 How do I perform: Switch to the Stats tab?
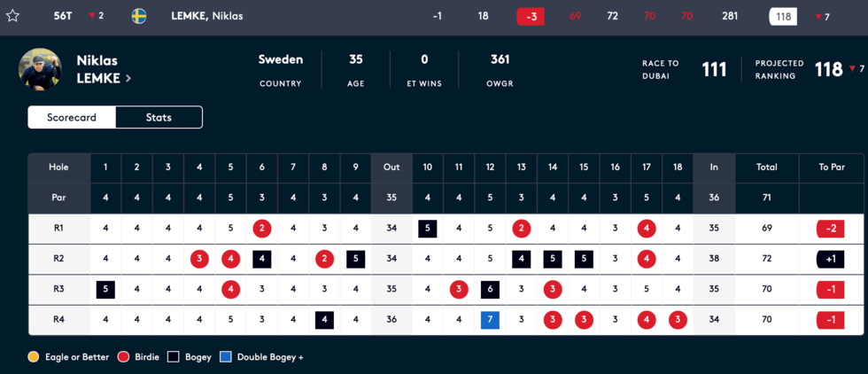(x=159, y=117)
